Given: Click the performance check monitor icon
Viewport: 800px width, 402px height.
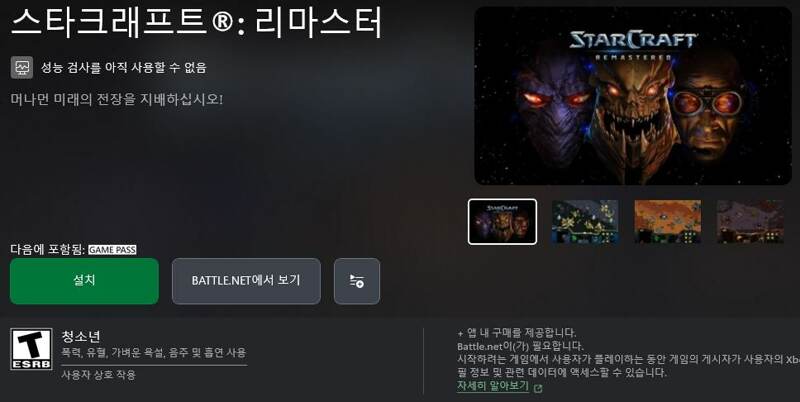Looking at the screenshot, I should pyautogui.click(x=22, y=67).
